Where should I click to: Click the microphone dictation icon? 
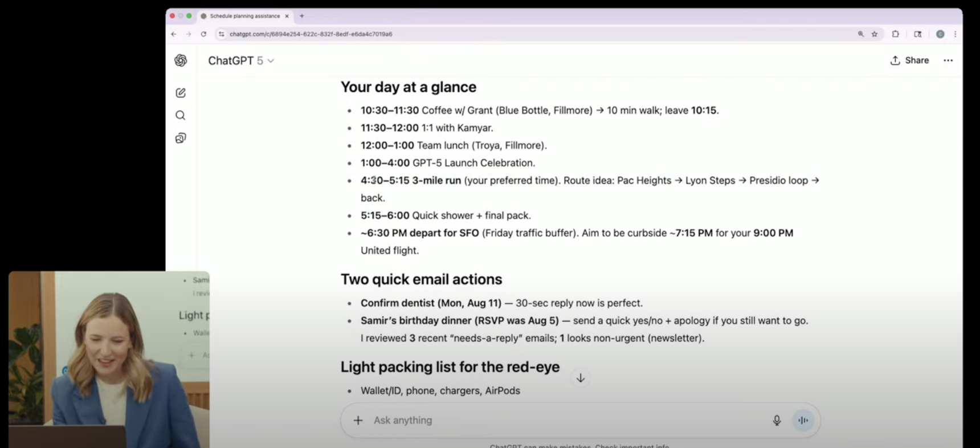pos(777,421)
